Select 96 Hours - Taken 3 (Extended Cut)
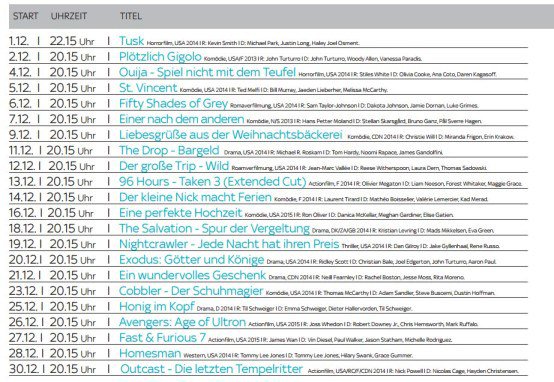This screenshot has height=382, width=554. coord(213,182)
